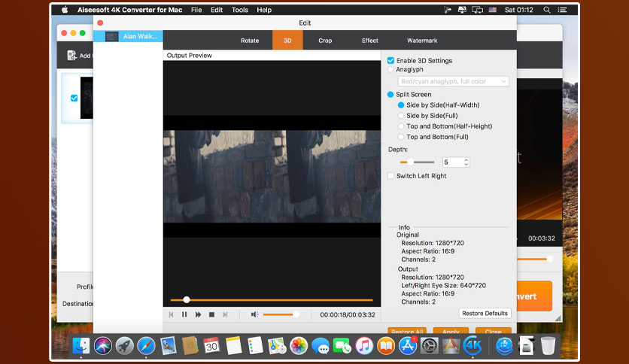
Task: Open Safari from the dock
Action: click(x=146, y=345)
